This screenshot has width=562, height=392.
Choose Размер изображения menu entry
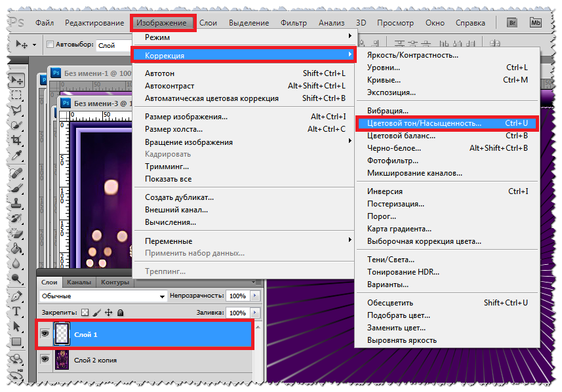[x=243, y=117]
